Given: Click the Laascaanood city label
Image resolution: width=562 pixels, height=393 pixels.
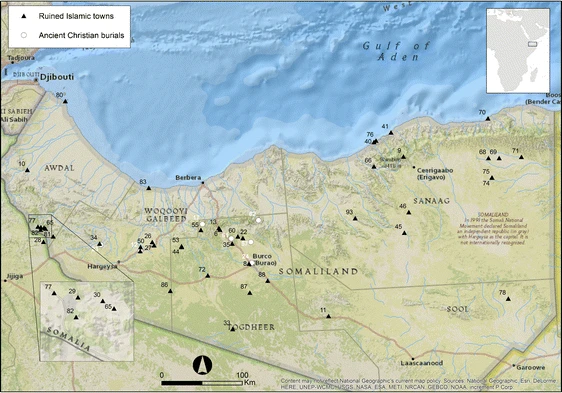Looking at the screenshot, I should tap(422, 363).
